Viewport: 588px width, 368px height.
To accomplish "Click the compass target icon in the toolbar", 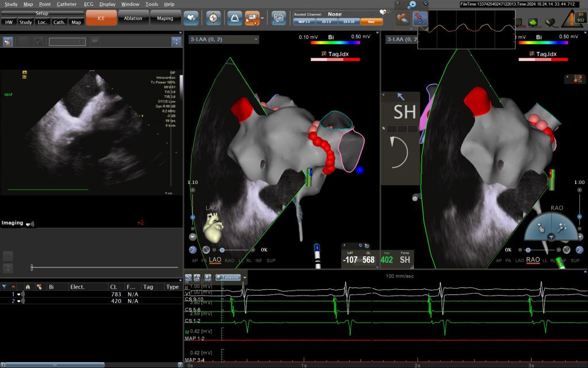I will (x=213, y=18).
